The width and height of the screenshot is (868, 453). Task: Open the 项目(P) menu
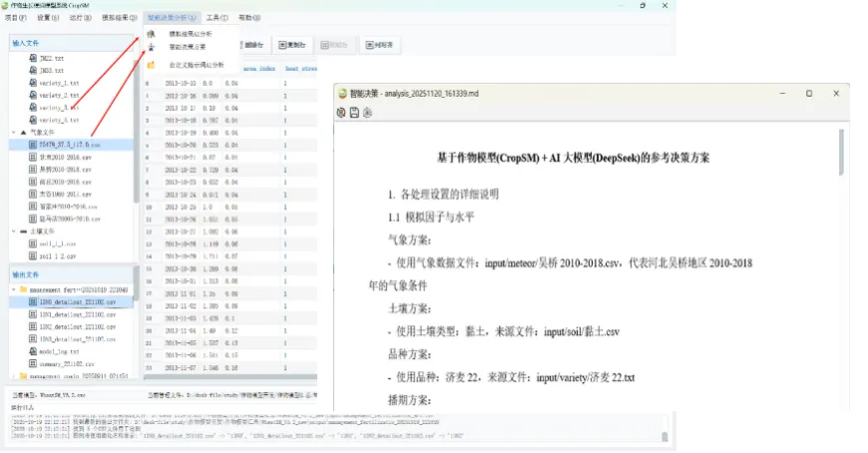(16, 18)
